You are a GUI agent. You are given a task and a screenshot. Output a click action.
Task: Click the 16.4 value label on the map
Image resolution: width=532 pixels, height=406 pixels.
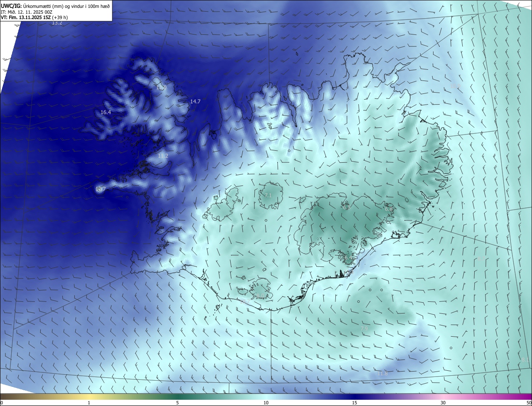pos(106,112)
